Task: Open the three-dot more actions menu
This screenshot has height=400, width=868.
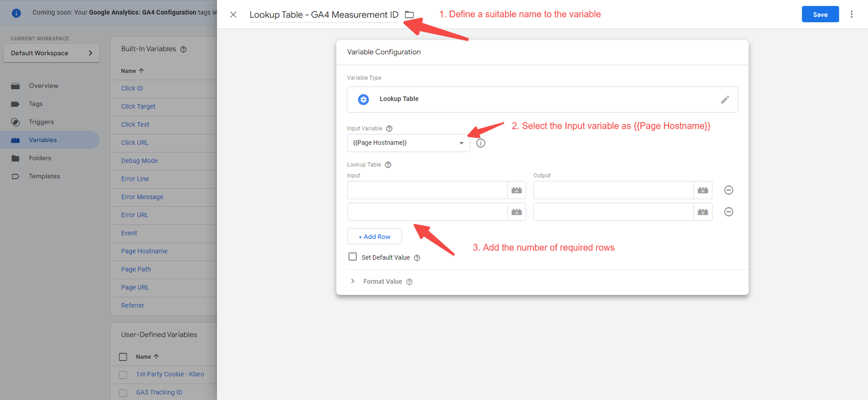Action: click(852, 14)
